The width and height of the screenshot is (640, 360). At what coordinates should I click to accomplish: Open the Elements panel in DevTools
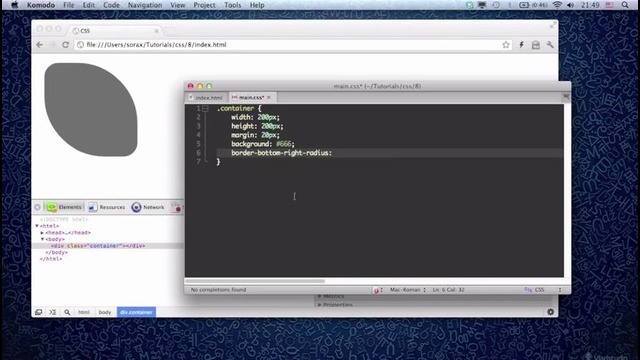coord(64,207)
